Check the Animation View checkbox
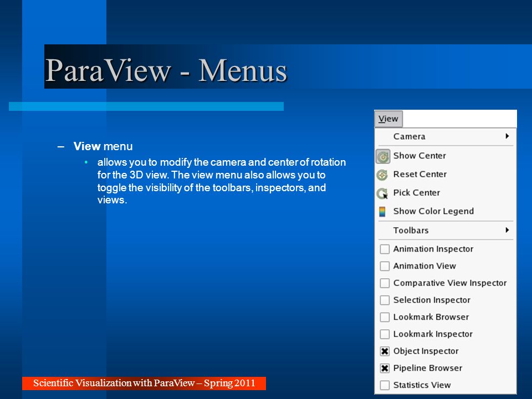 (x=385, y=266)
